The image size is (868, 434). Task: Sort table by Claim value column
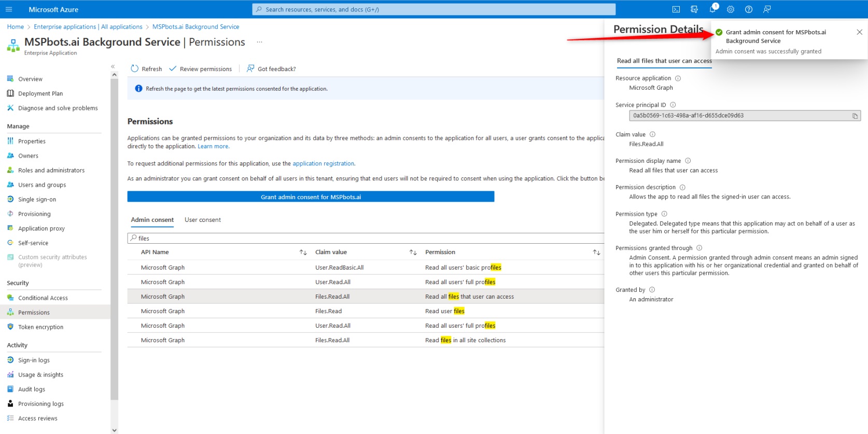point(413,253)
